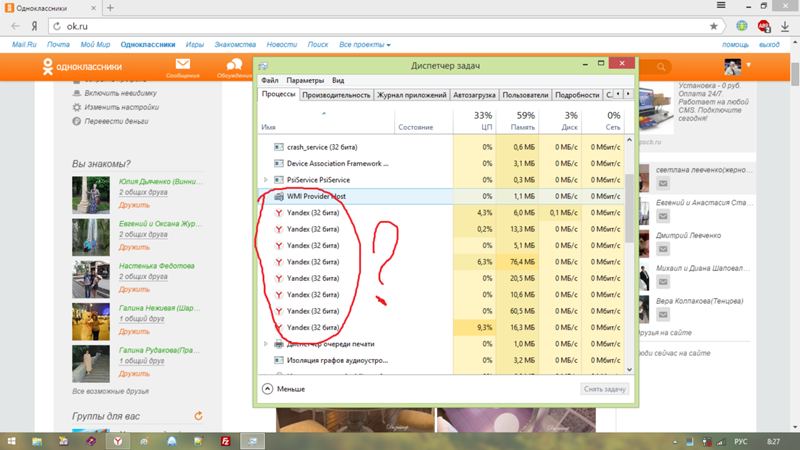The image size is (800, 450).
Task: Open Все возможные друзья link
Action: click(x=110, y=391)
